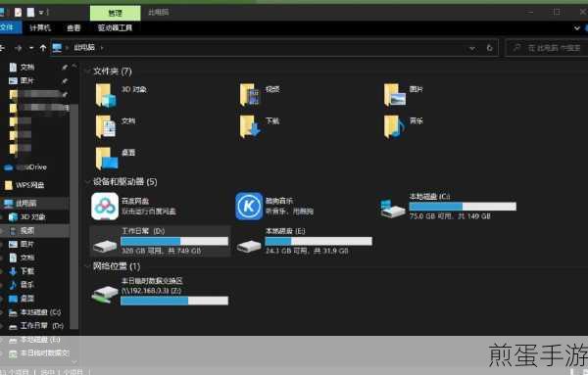Click the capacity bar of 本地磁盘 (C:)

coord(463,207)
